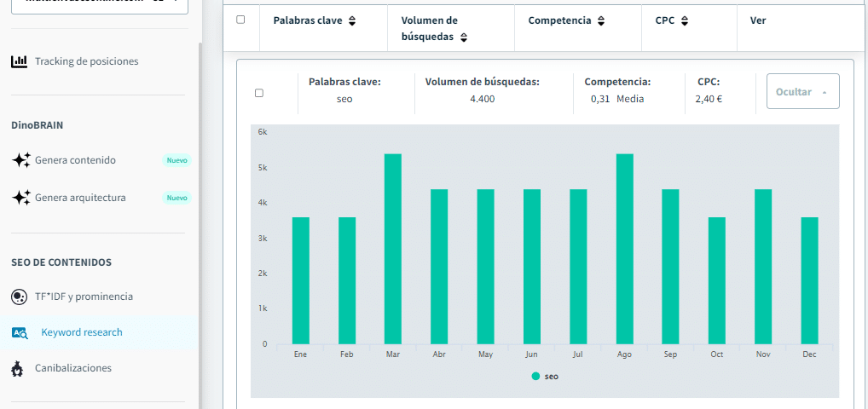This screenshot has width=868, height=409.
Task: Toggle the seo series in chart legend
Action: [546, 376]
